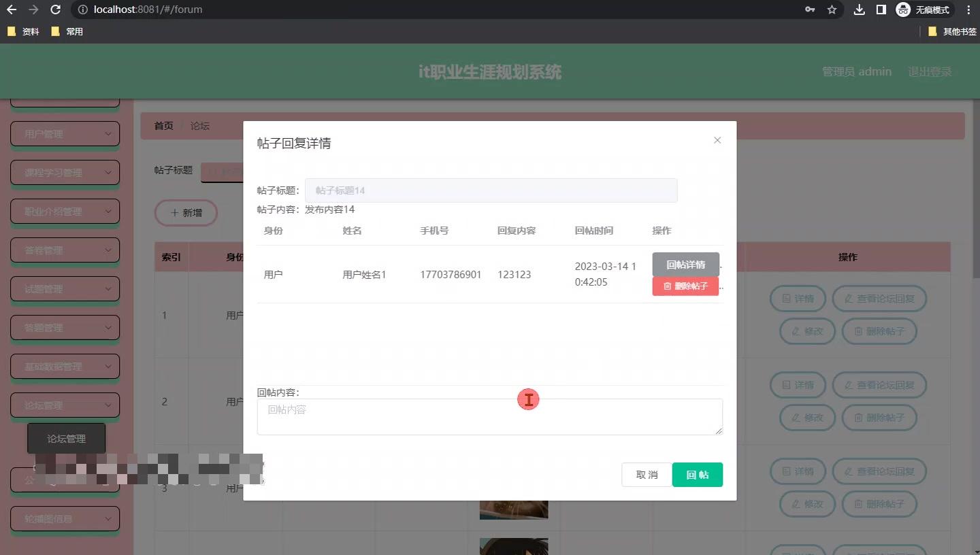Reload the page with the refresh icon
The image size is (980, 555).
click(56, 10)
